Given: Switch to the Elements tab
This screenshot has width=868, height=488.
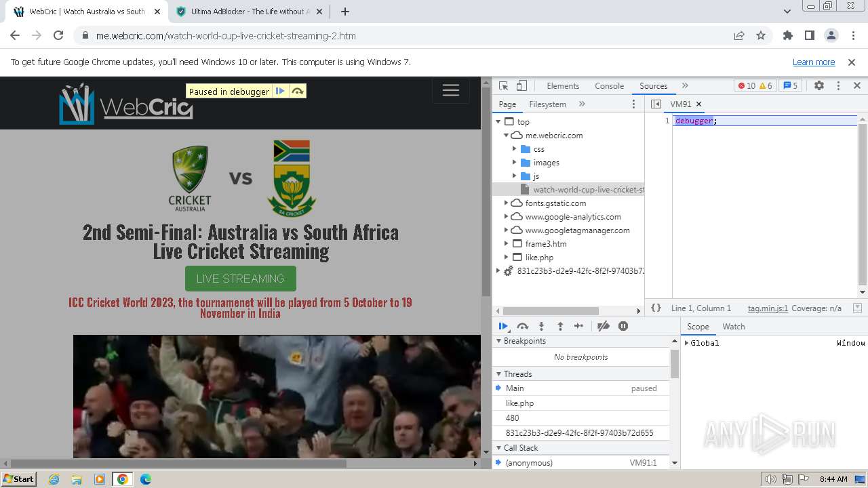Looking at the screenshot, I should [x=563, y=86].
